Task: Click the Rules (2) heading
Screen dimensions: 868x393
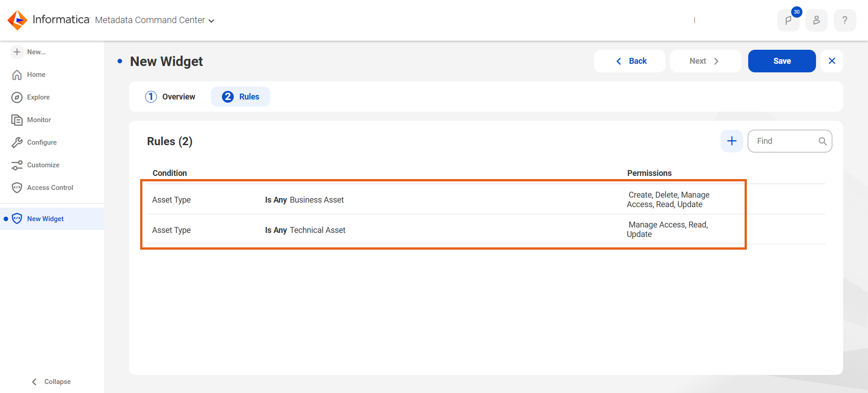Action: point(170,142)
